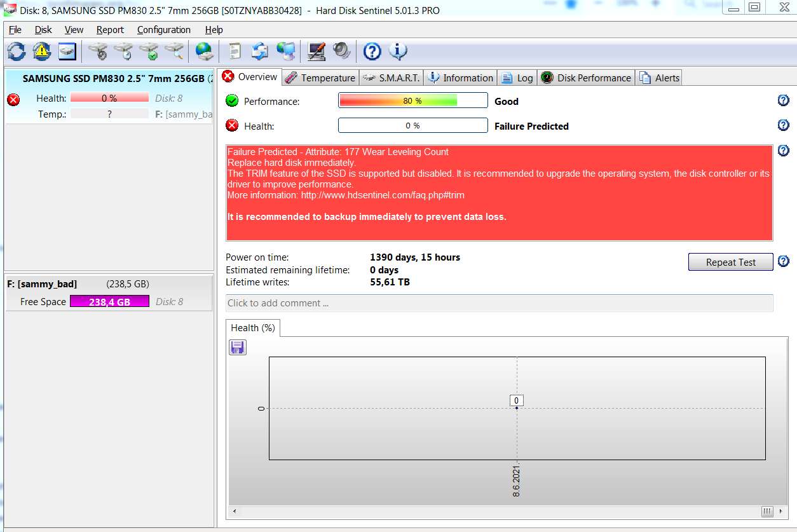This screenshot has width=797, height=532.
Task: Open the Configuration menu
Action: coord(163,30)
